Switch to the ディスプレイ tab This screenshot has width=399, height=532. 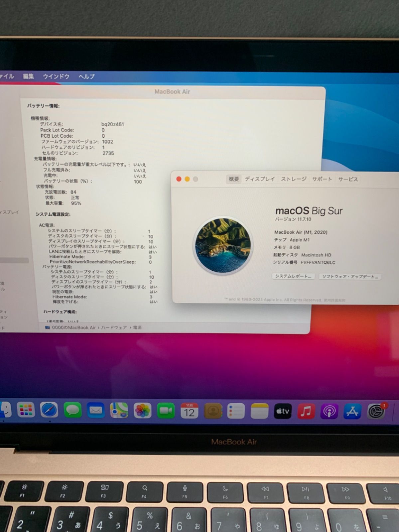tap(260, 179)
